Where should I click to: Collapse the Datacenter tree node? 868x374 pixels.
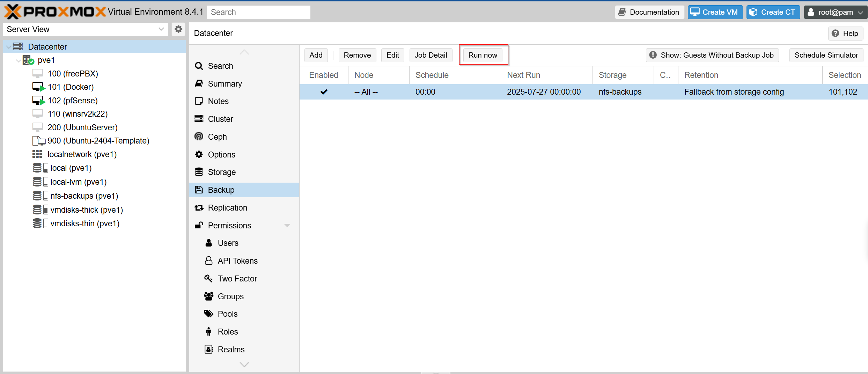(8, 47)
